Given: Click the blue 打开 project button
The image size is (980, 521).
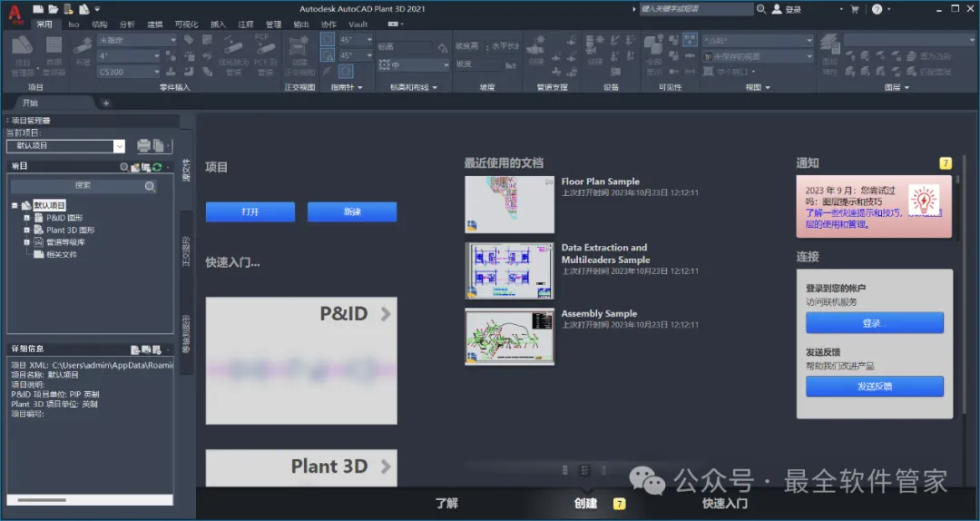Looking at the screenshot, I should coord(250,211).
